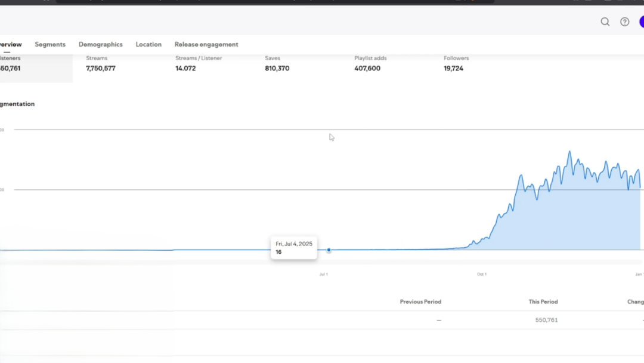The width and height of the screenshot is (644, 363).
Task: Open the purple profile avatar
Action: pos(641,22)
